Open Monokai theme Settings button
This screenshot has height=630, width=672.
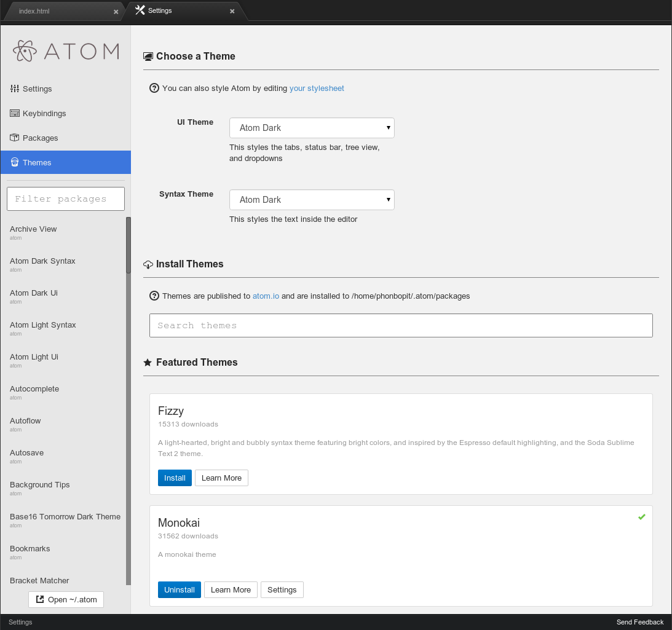coord(282,589)
